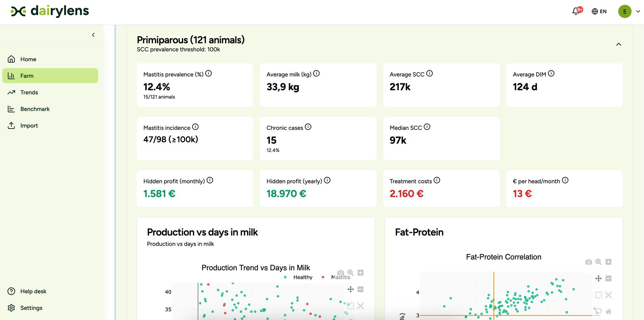Autoscale the Production Trend chart
The width and height of the screenshot is (644, 320).
click(x=361, y=306)
